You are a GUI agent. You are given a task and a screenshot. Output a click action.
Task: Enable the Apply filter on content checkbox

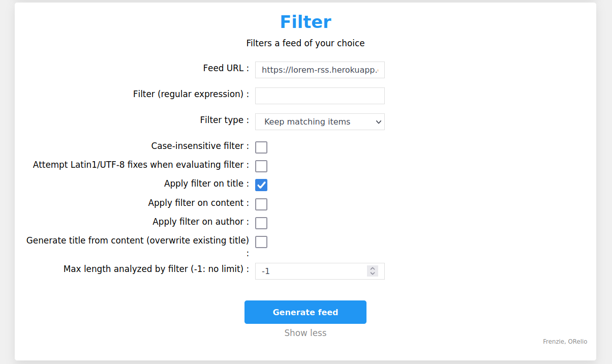coord(261,204)
